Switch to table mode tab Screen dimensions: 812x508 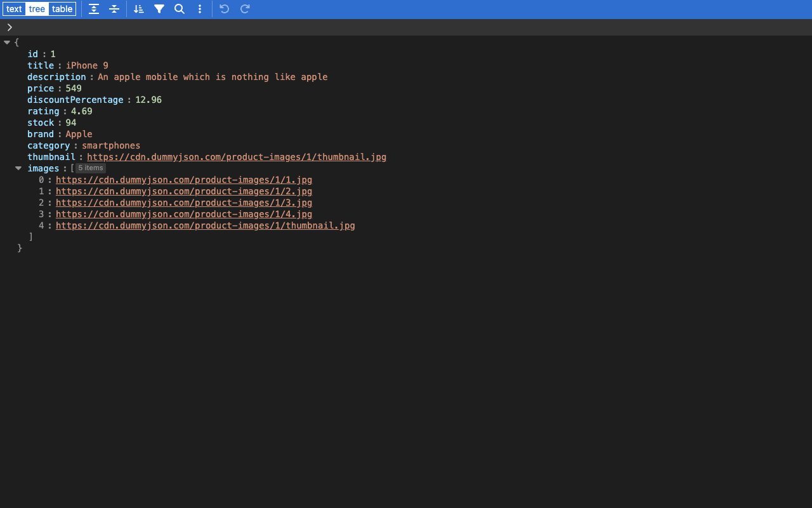pyautogui.click(x=62, y=9)
